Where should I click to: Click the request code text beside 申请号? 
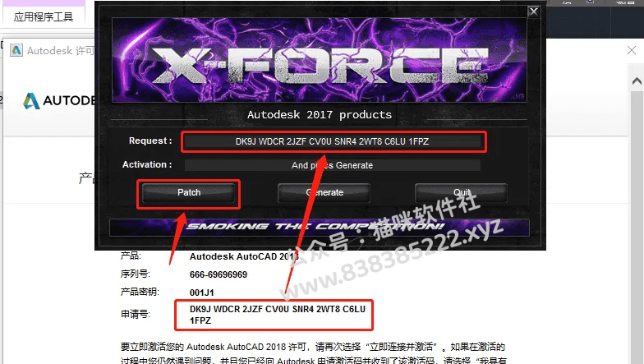[278, 315]
